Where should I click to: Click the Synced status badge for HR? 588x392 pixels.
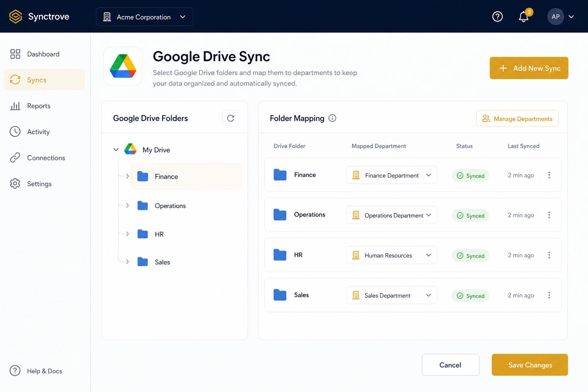[470, 255]
